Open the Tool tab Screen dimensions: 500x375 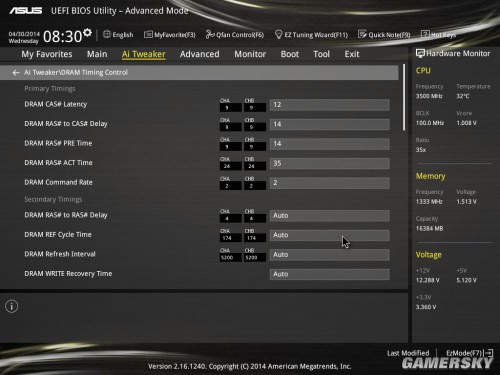coord(321,54)
